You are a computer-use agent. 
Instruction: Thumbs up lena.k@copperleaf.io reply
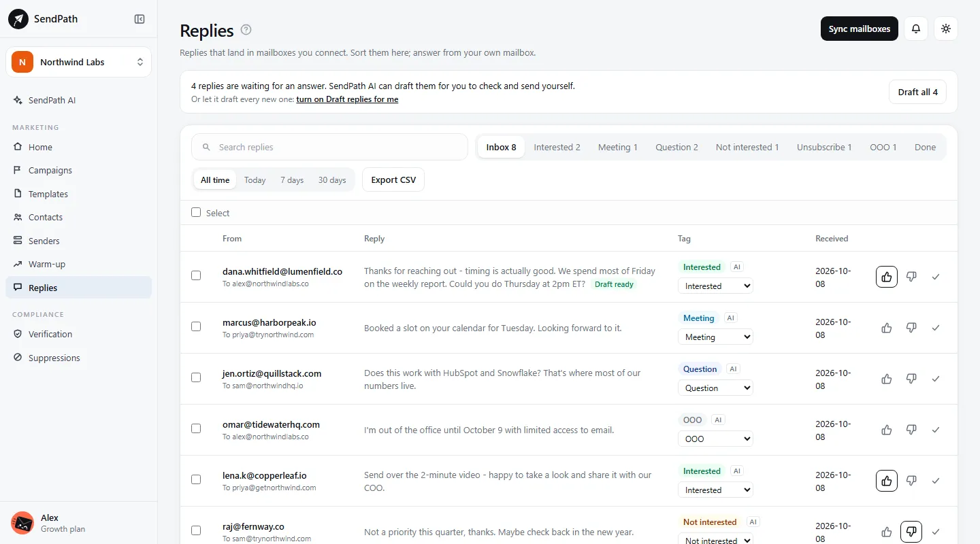887,481
